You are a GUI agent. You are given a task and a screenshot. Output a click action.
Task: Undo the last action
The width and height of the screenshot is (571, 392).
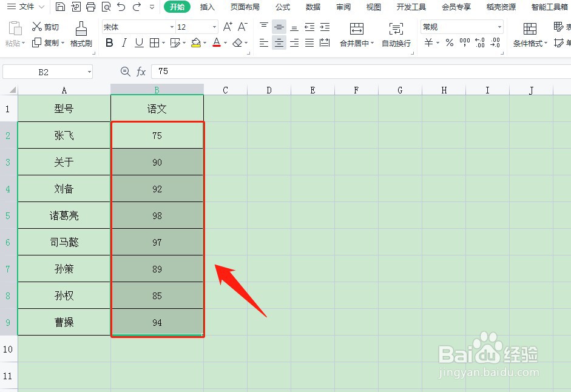(121, 7)
